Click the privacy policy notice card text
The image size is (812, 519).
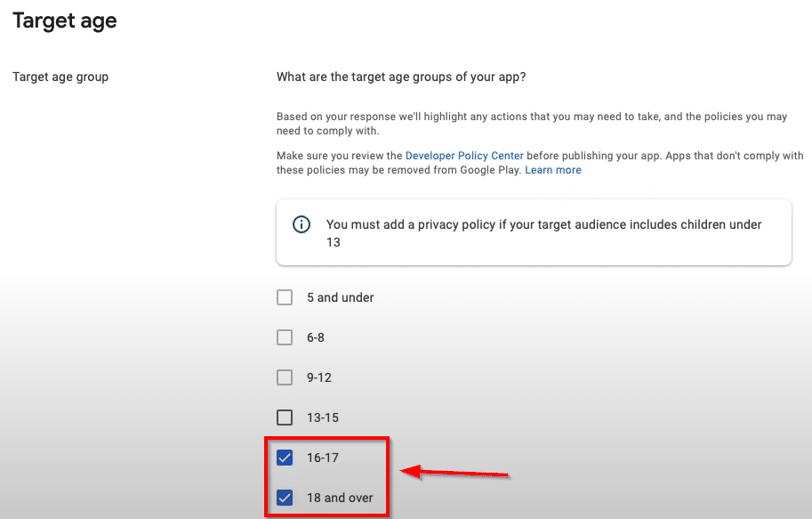543,233
